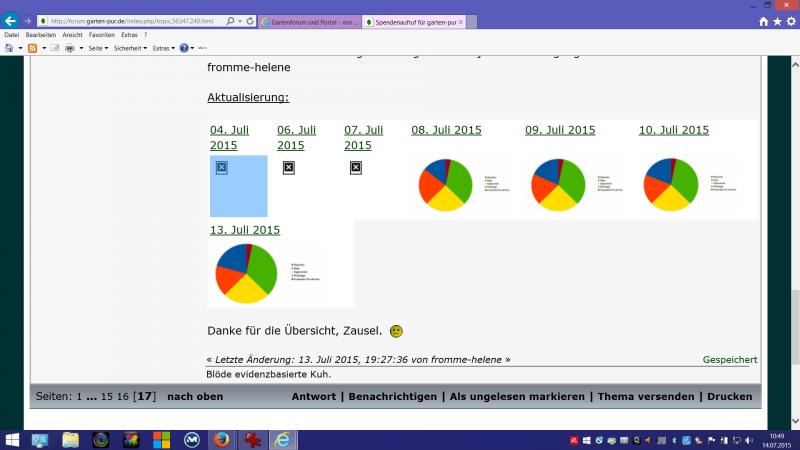Expand the Seite dropdown menu
800x450 pixels.
[98, 48]
